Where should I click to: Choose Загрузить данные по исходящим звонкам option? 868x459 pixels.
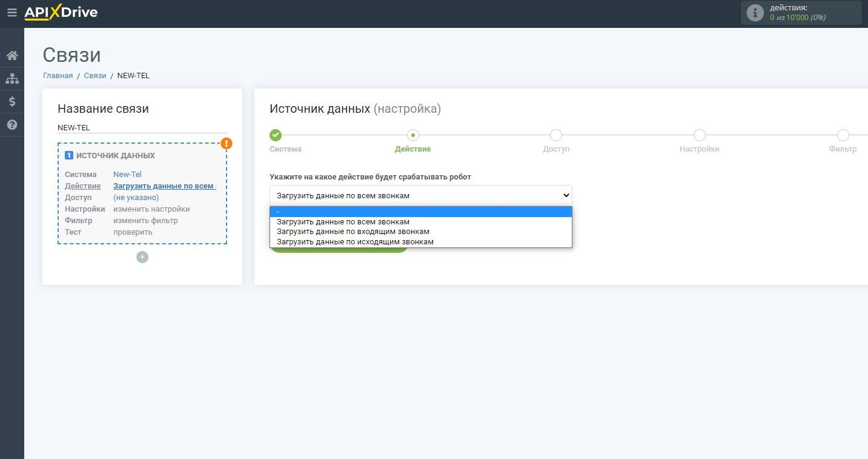421,241
